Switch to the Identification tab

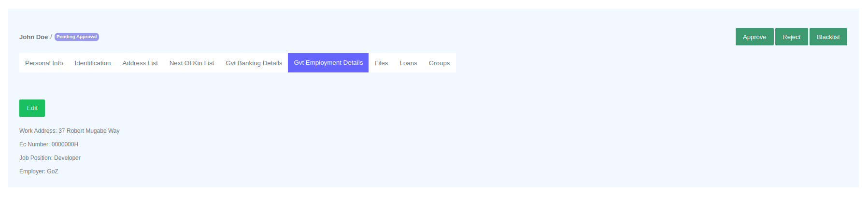93,63
